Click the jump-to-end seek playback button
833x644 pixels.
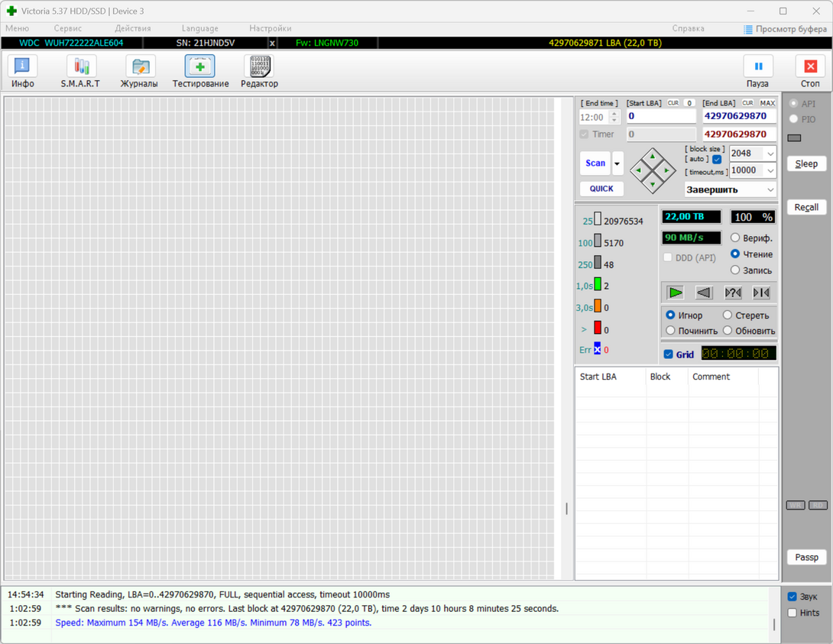tap(761, 293)
